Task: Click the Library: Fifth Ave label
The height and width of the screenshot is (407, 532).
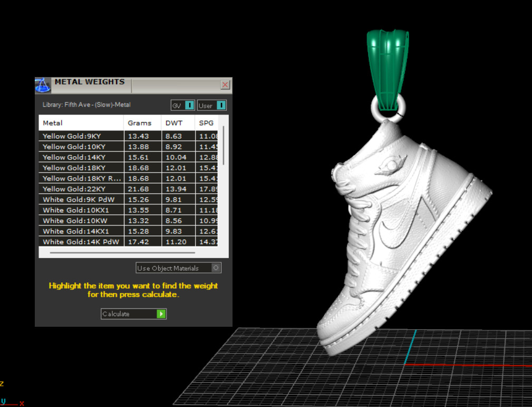Action: coord(86,105)
